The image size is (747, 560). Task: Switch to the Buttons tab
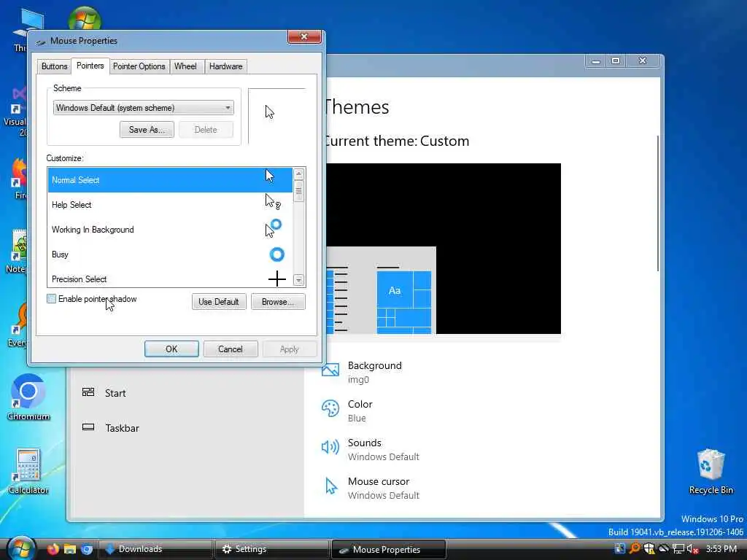click(54, 66)
